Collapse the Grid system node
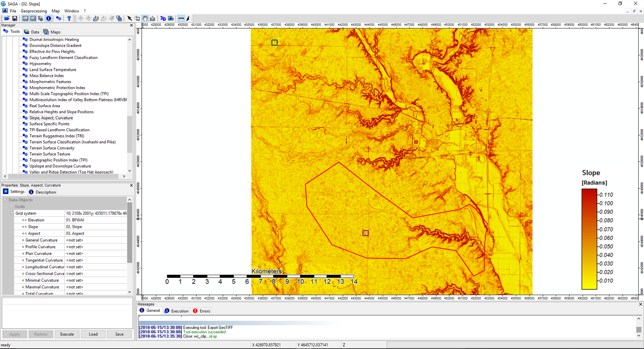The height and width of the screenshot is (349, 644). (12, 213)
